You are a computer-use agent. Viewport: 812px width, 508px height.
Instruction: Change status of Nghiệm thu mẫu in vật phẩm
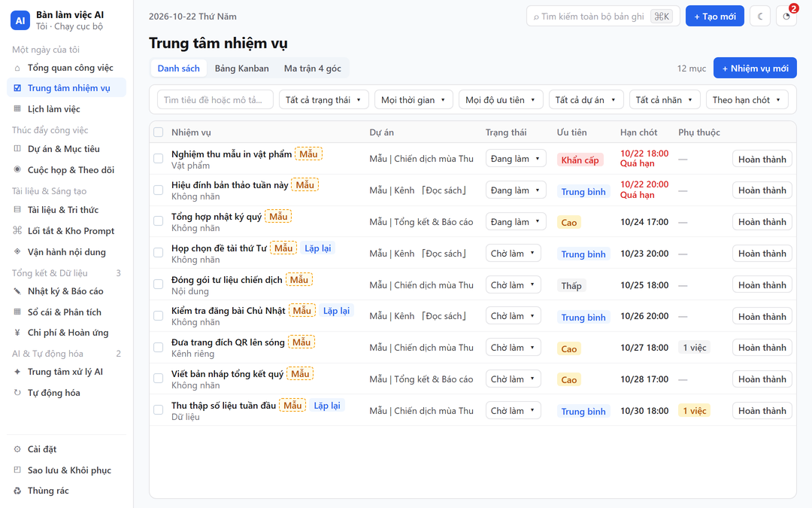(x=516, y=159)
